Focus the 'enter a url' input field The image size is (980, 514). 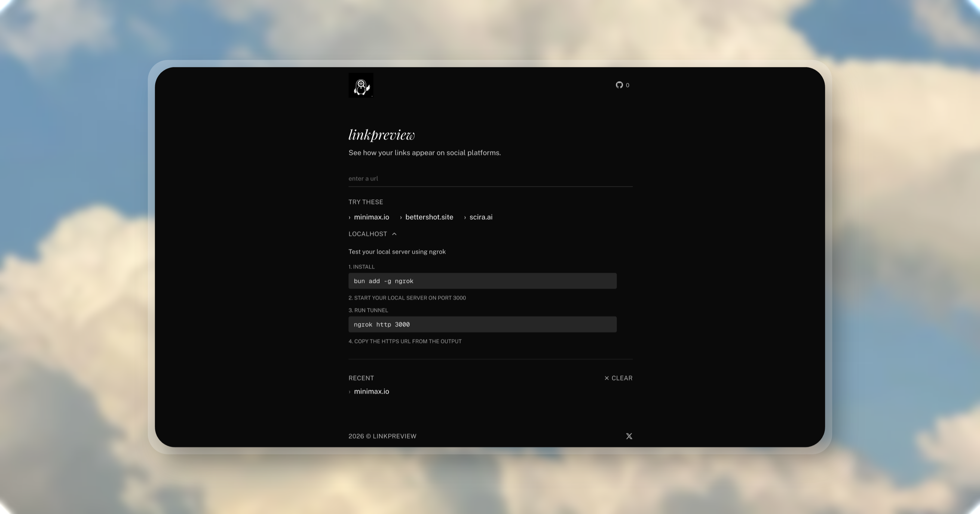[x=490, y=179]
